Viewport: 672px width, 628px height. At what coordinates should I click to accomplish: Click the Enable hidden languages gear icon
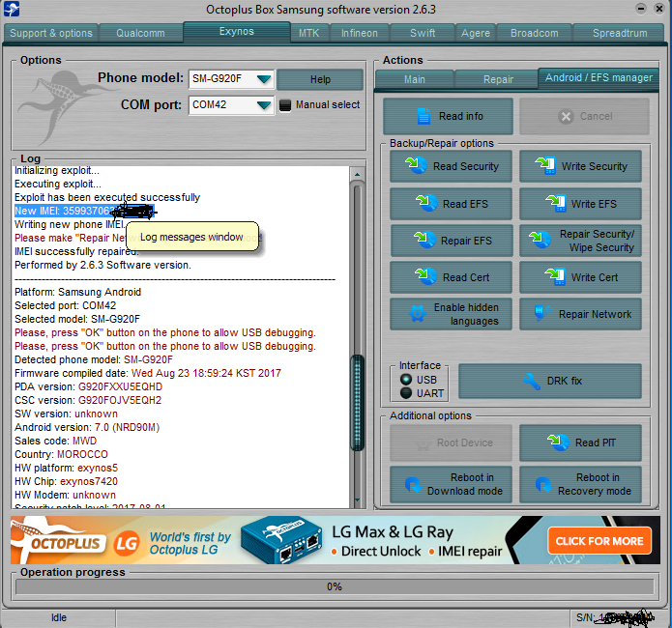click(x=418, y=314)
